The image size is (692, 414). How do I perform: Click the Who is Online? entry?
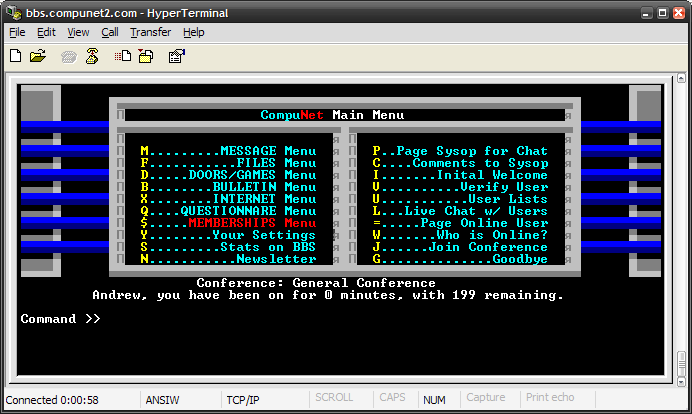tap(460, 235)
